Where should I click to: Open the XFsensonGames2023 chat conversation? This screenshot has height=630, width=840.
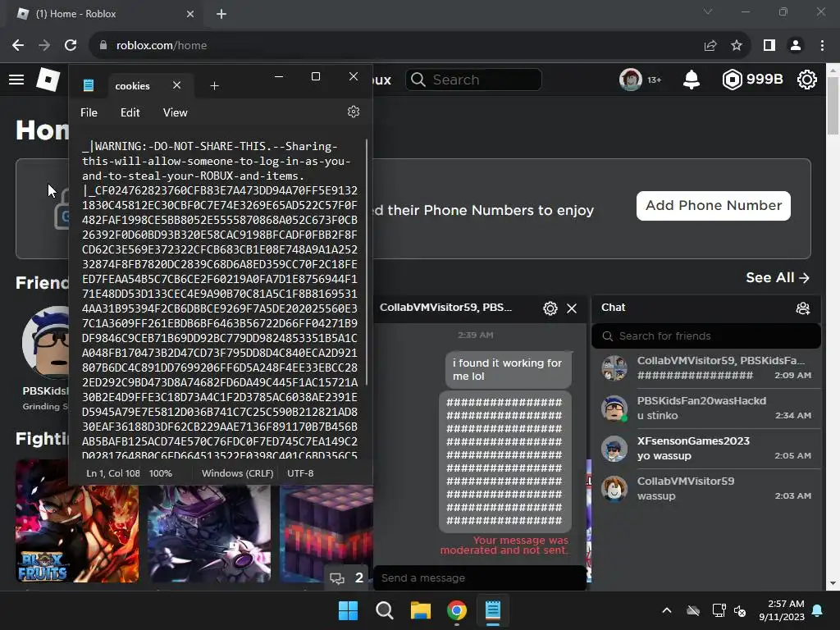(x=706, y=449)
